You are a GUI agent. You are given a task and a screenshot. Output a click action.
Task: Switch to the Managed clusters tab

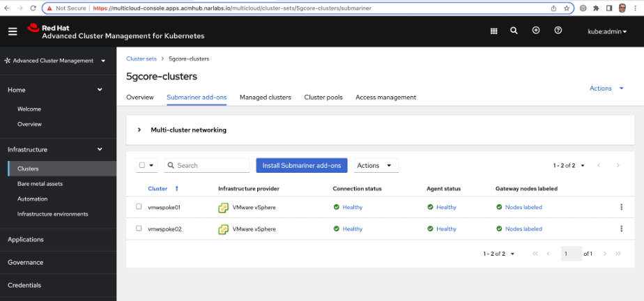coord(265,98)
